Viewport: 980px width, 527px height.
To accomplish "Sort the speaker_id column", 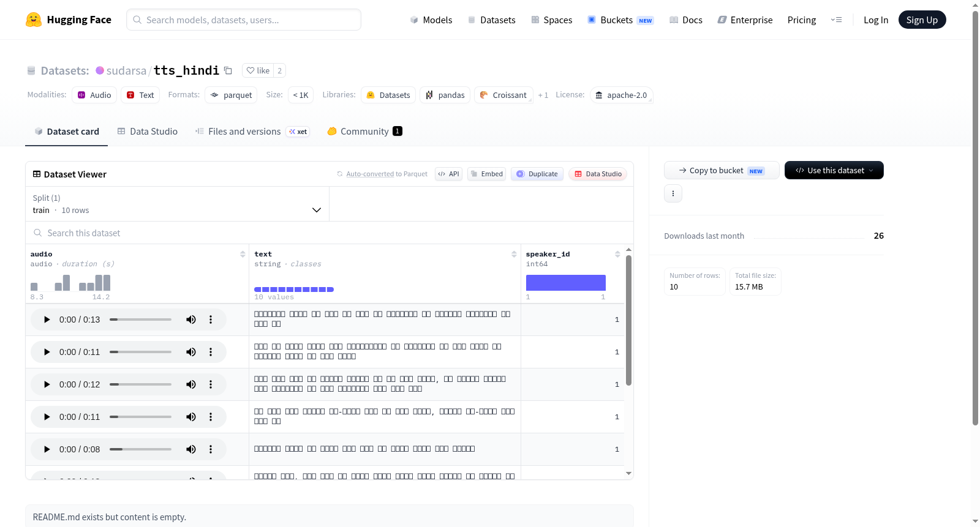I will coord(617,254).
